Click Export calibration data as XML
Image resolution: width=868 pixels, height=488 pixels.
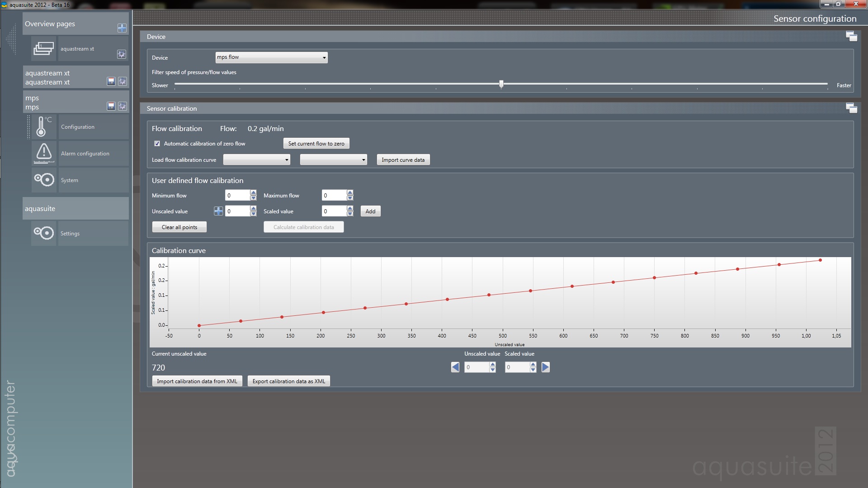pyautogui.click(x=288, y=381)
